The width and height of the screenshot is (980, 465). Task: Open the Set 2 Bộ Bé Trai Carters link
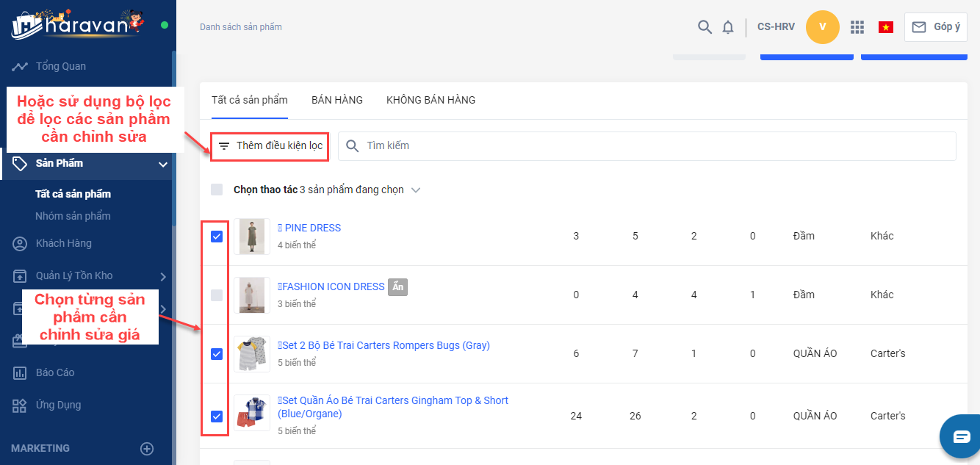tap(385, 345)
